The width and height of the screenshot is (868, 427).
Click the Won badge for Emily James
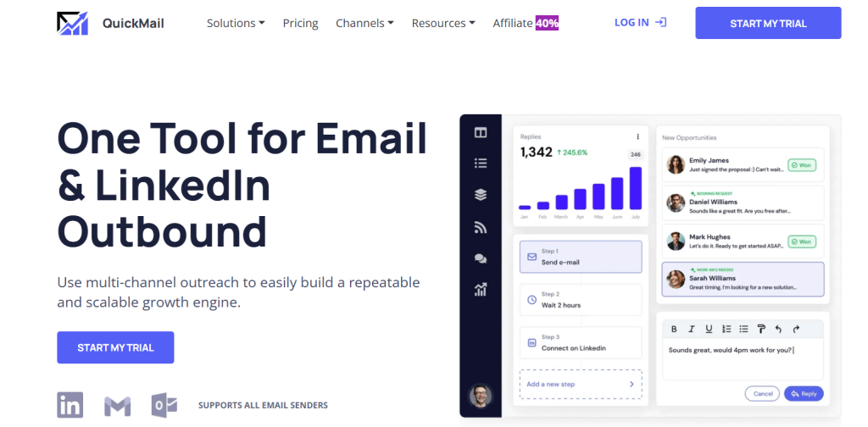802,165
